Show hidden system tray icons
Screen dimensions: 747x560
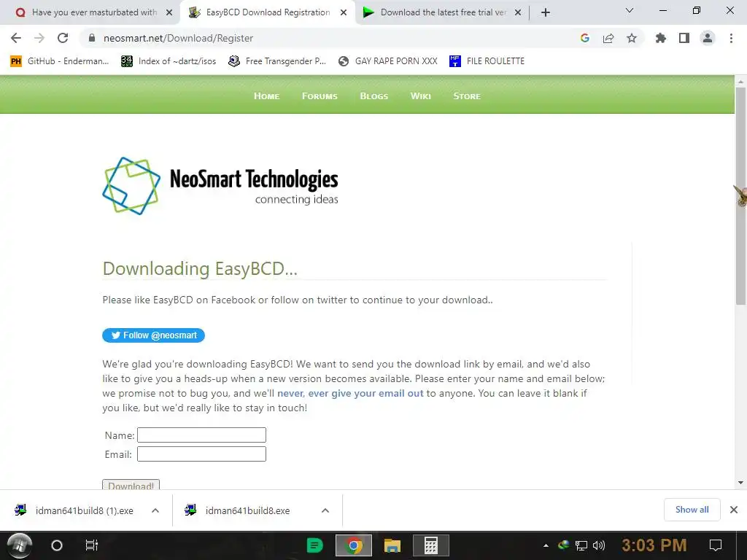546,545
